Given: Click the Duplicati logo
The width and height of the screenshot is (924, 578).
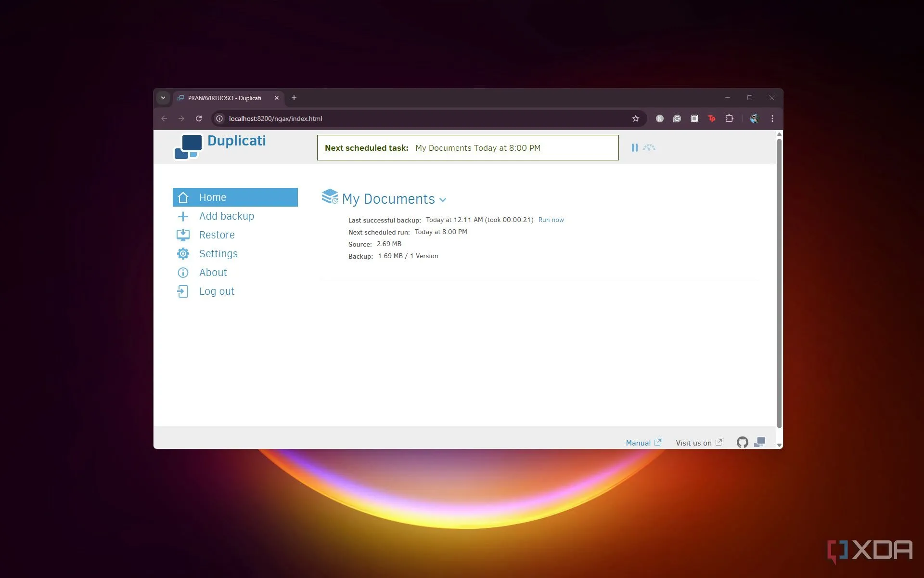Looking at the screenshot, I should 188,146.
